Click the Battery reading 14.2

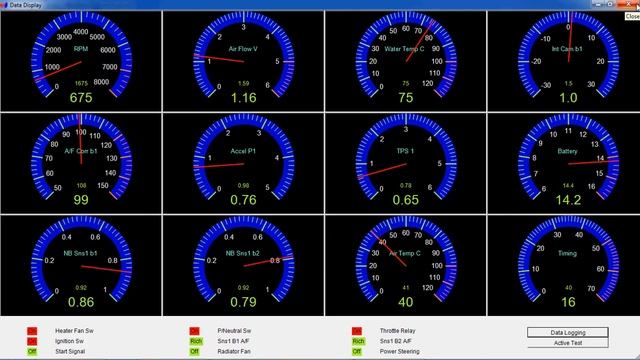click(568, 200)
